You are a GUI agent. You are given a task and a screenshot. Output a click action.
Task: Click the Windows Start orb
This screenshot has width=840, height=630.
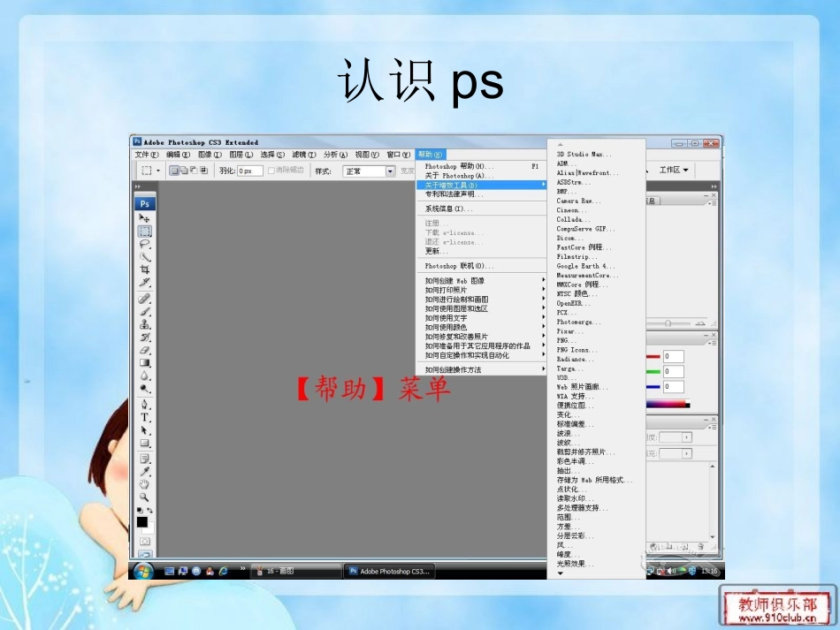point(143,572)
